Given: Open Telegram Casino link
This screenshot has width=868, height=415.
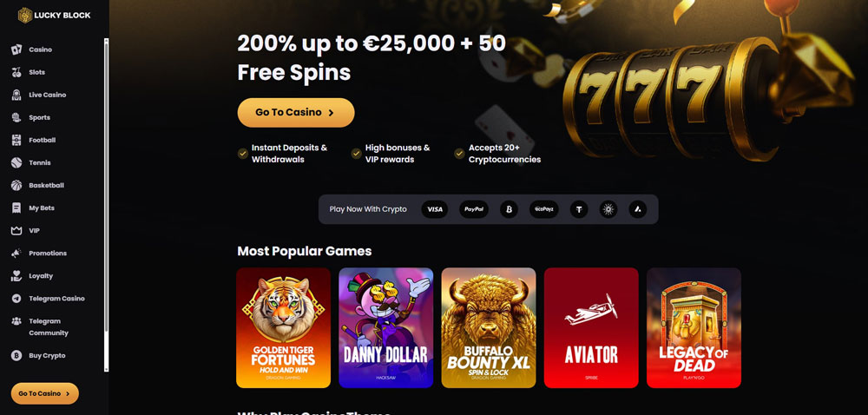Looking at the screenshot, I should point(56,299).
